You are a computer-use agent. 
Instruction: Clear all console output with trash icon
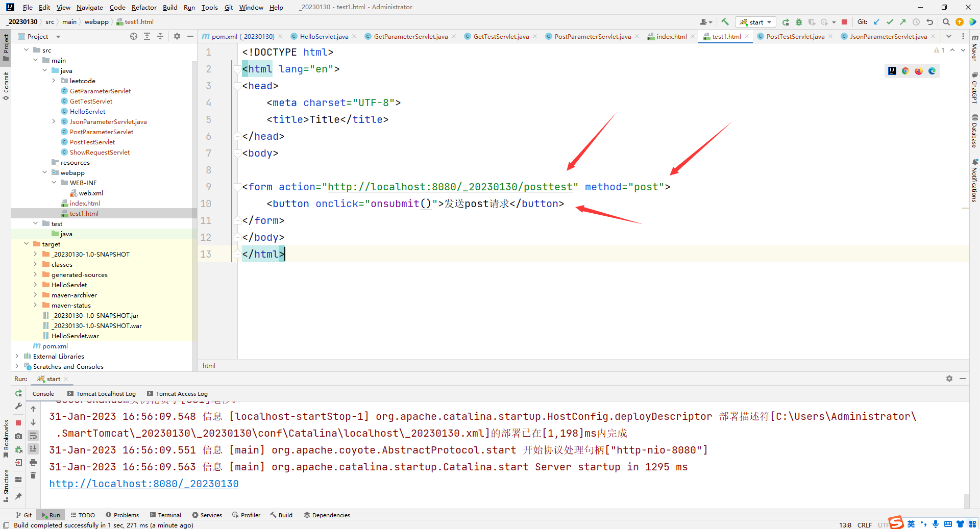(33, 474)
